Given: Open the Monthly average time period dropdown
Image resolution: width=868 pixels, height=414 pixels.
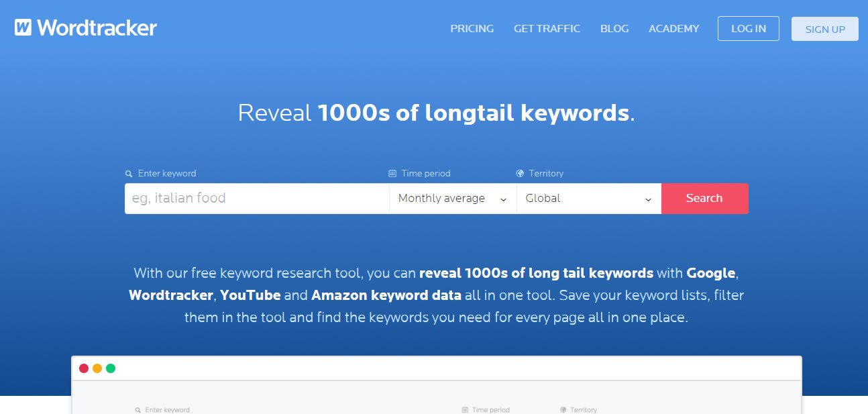Looking at the screenshot, I should pyautogui.click(x=453, y=199).
